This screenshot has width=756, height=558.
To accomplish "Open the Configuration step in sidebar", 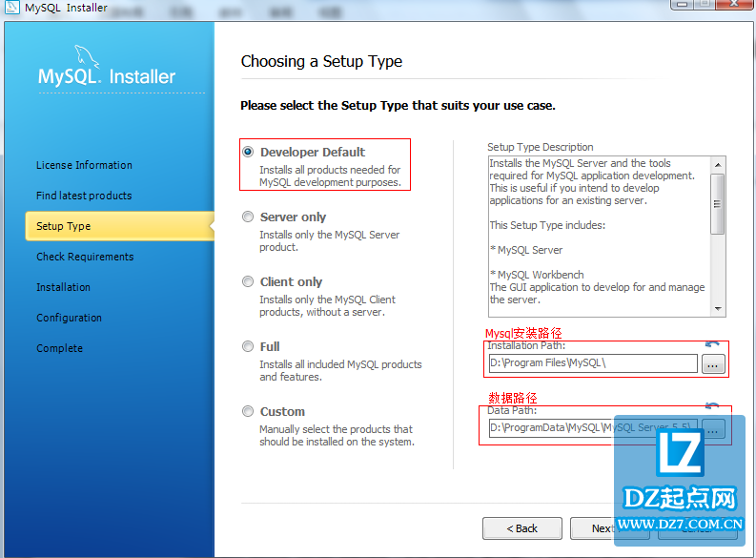I will tap(70, 318).
